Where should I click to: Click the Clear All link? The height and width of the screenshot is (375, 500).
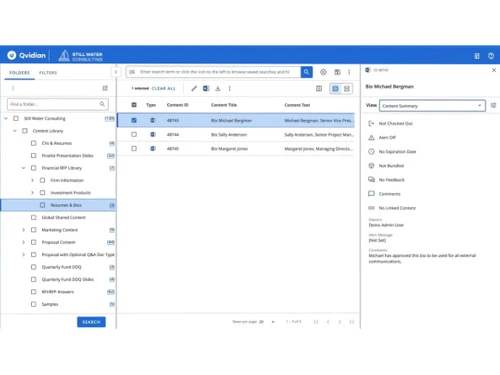pyautogui.click(x=163, y=88)
